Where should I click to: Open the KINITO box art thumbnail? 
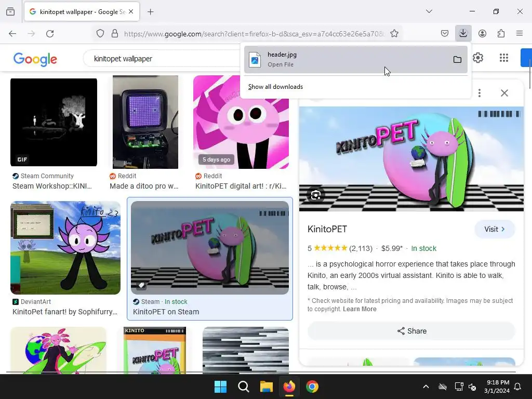coord(155,351)
